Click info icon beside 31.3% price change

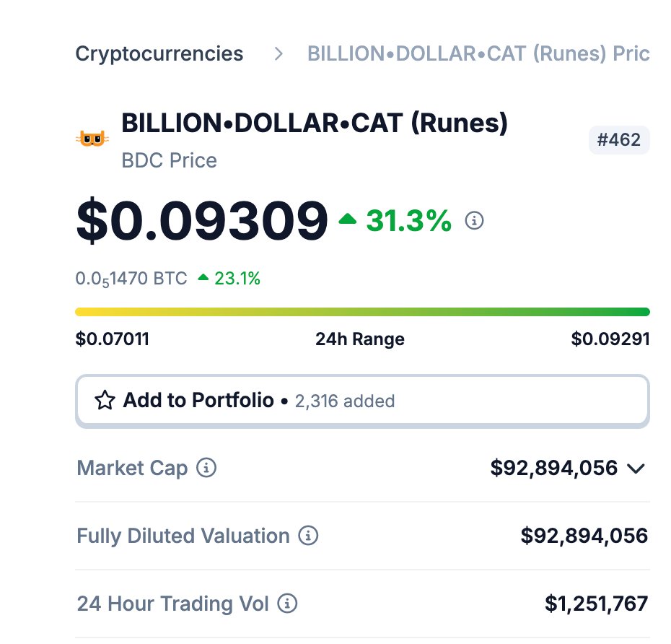[x=474, y=220]
